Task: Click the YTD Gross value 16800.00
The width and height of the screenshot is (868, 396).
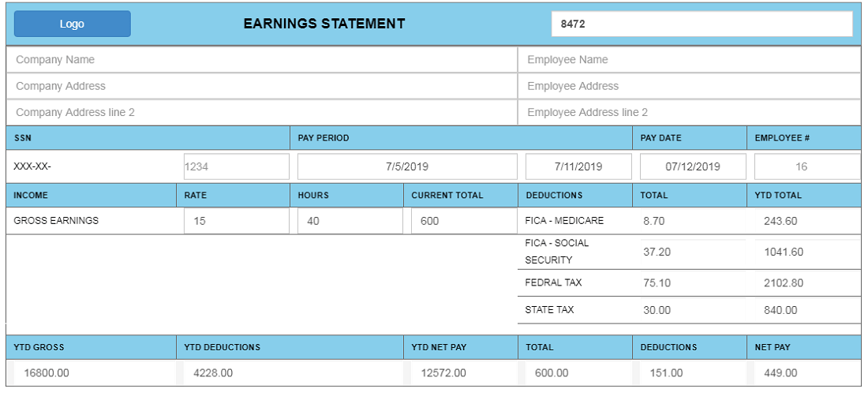Action: coord(93,373)
